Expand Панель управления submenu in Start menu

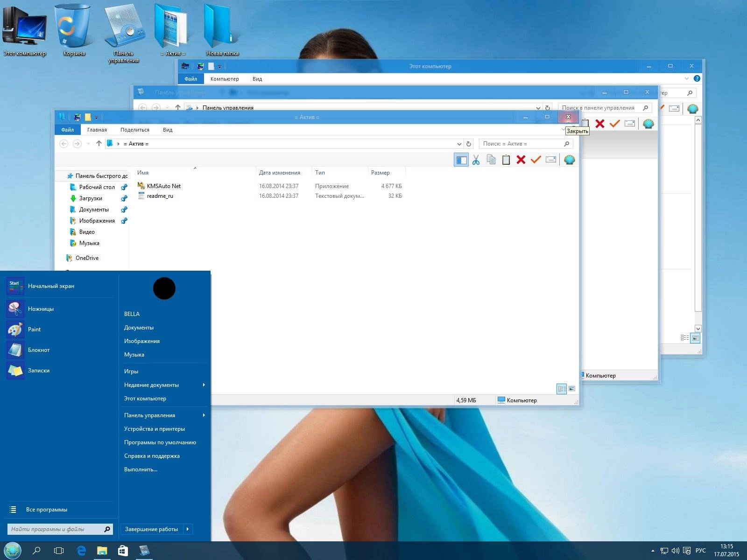coord(204,415)
